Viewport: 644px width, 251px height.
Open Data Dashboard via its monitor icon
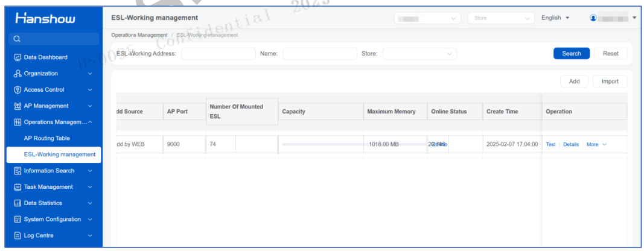coord(18,57)
